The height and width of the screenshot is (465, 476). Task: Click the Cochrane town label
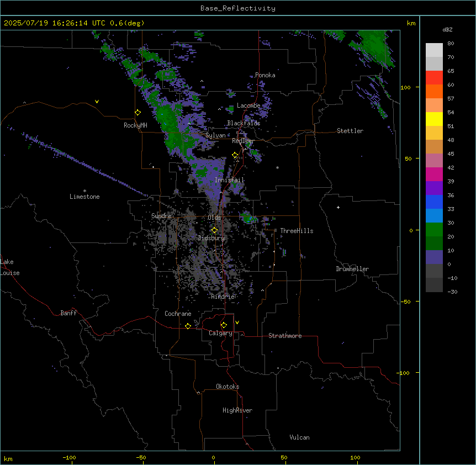coord(178,314)
